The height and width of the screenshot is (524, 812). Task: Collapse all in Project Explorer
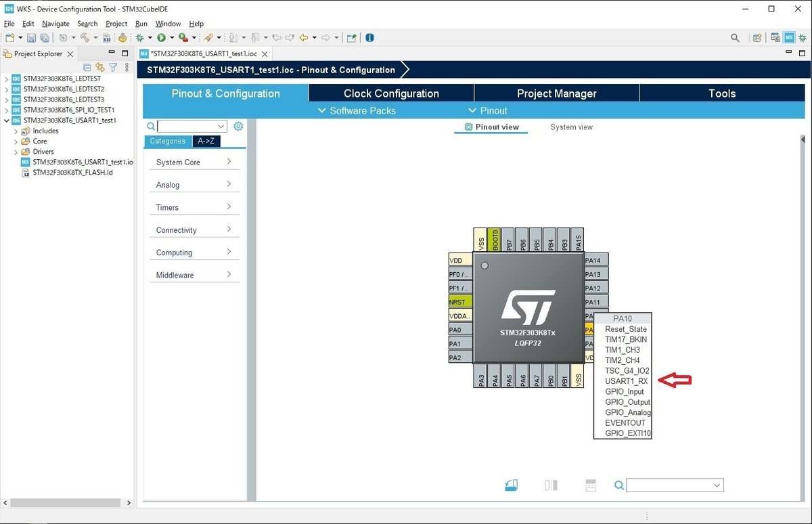pyautogui.click(x=87, y=67)
